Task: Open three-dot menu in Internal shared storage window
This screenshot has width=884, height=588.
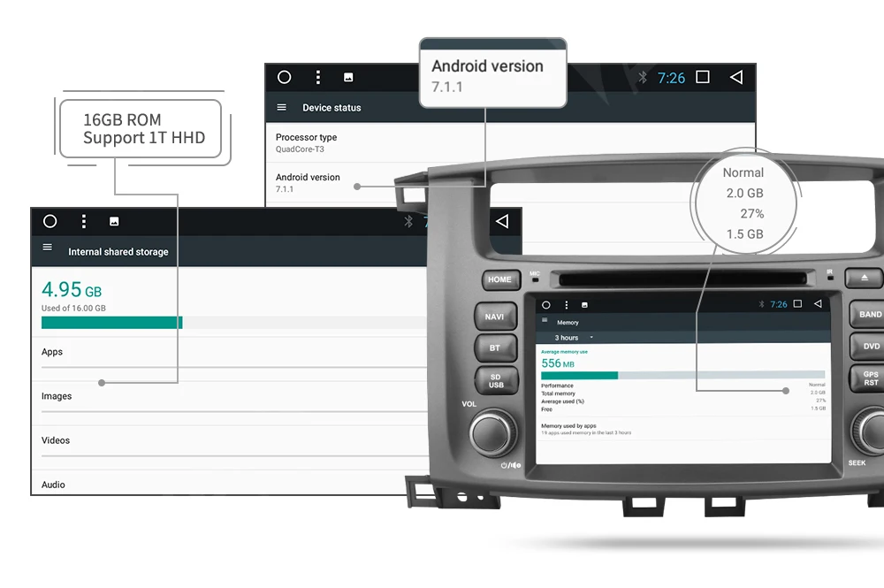Action: pos(84,222)
